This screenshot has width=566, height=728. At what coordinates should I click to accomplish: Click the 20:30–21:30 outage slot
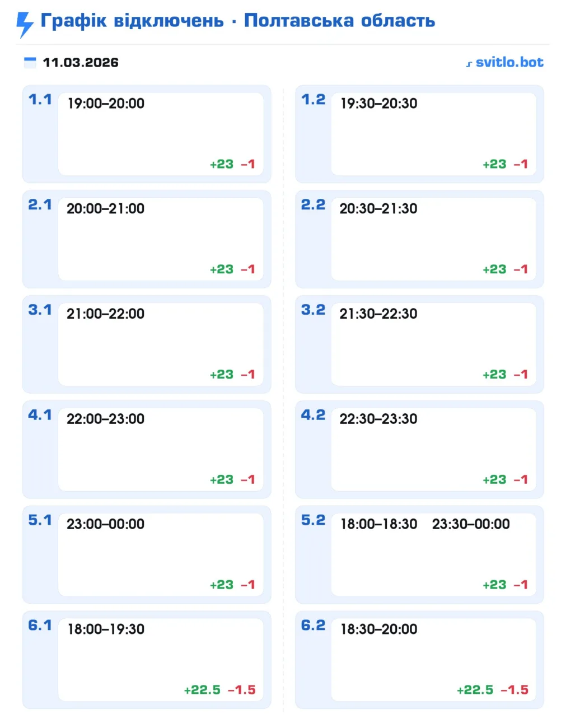coord(378,209)
